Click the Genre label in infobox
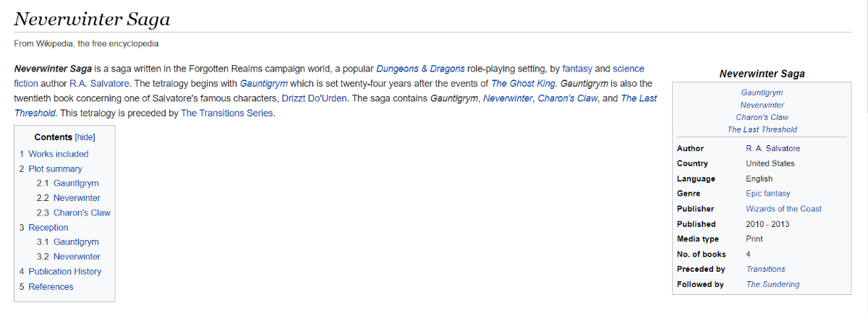 click(x=689, y=194)
